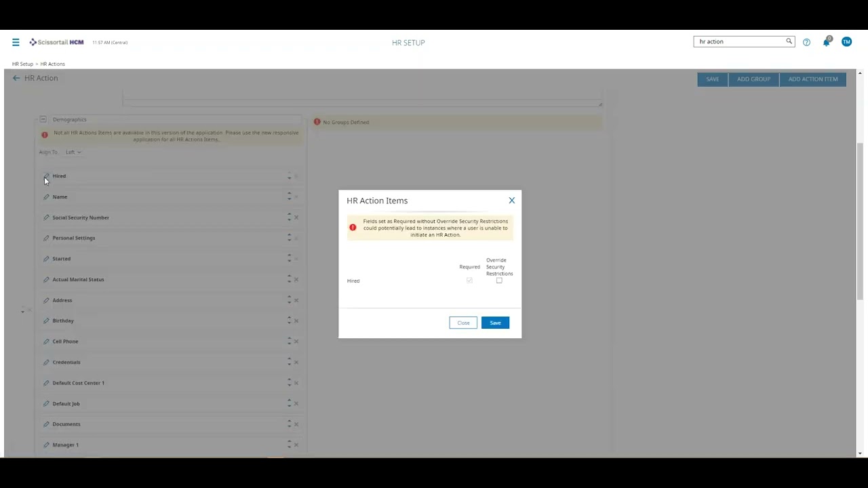Edit the Started action item pencil
This screenshot has height=488, width=868.
46,259
